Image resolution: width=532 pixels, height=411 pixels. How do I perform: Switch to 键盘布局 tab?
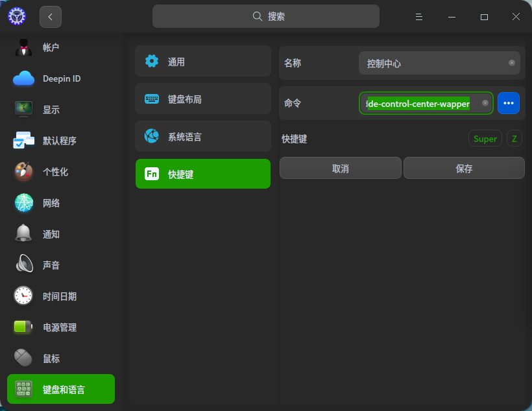point(203,99)
